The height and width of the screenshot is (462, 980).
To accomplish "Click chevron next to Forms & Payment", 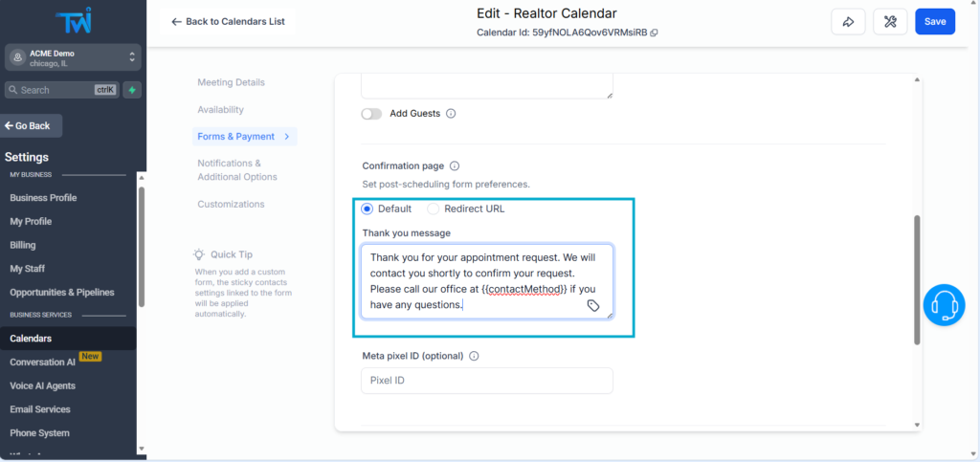I will tap(287, 136).
